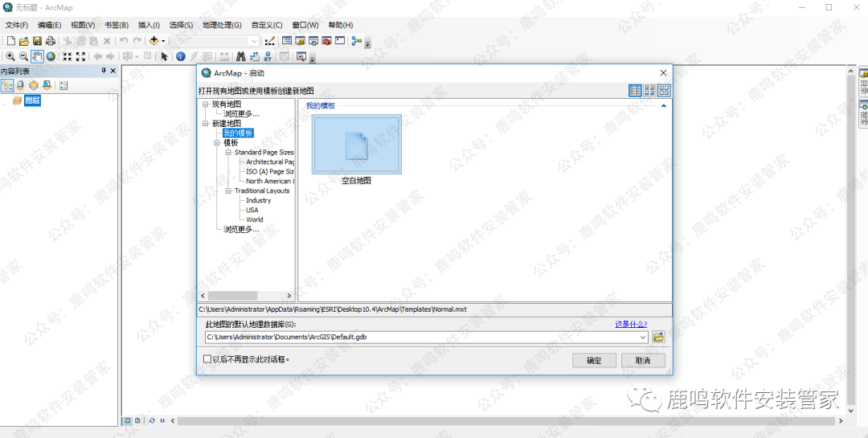Choose the Select Elements arrow tool
Screen dimensions: 868x438
pyautogui.click(x=165, y=56)
